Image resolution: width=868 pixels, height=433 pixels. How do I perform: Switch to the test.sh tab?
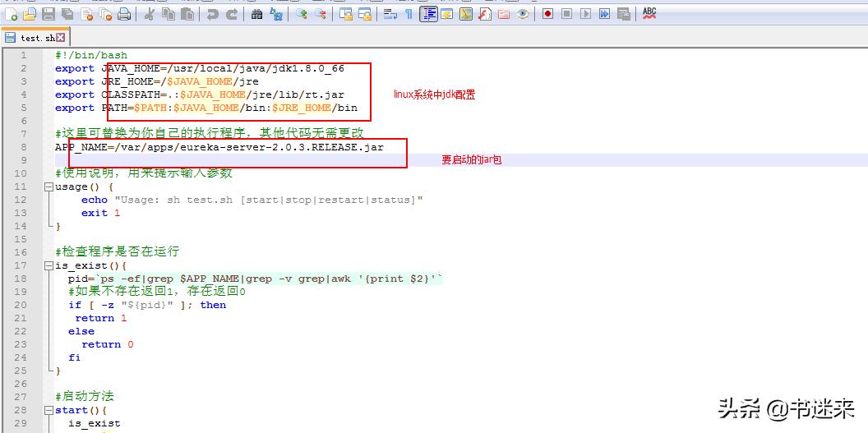click(x=35, y=38)
